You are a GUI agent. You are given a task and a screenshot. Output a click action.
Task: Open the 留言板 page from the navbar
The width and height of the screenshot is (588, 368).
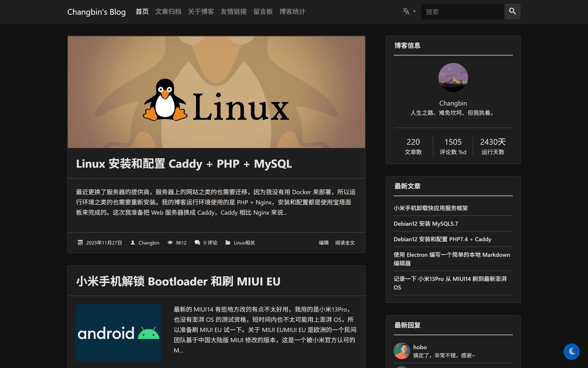[263, 11]
